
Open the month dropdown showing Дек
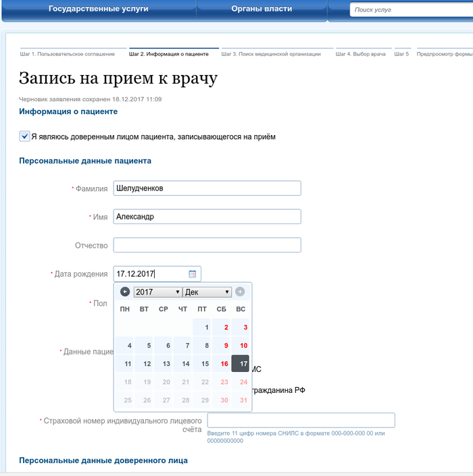[x=207, y=292]
